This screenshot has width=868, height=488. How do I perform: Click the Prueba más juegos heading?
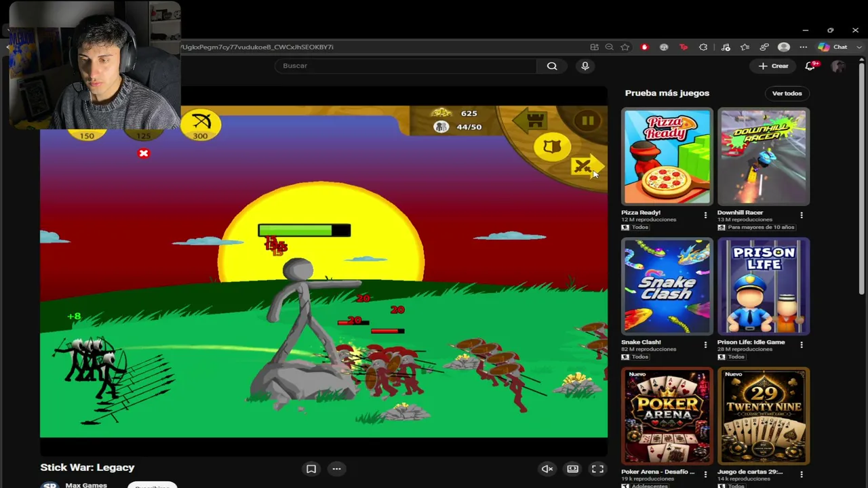(667, 94)
